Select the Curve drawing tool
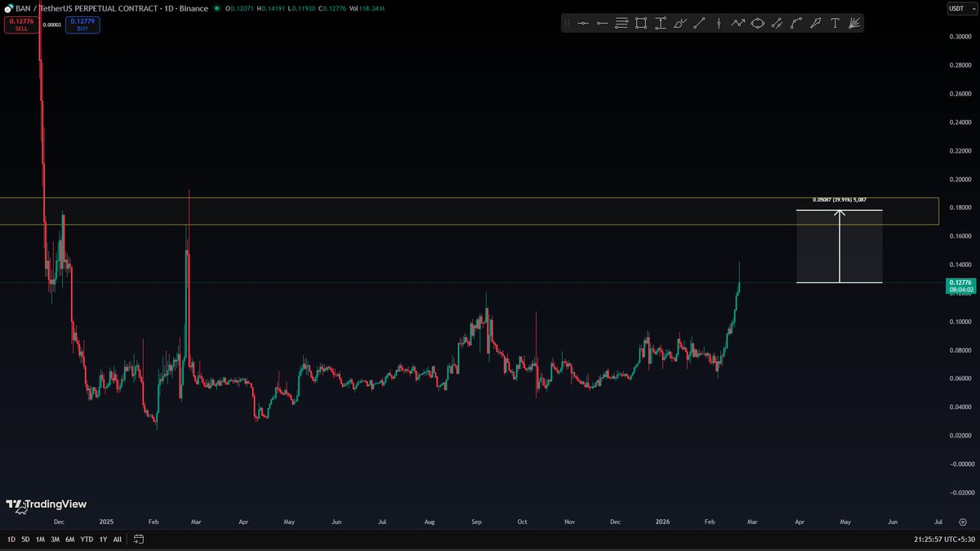 [x=796, y=23]
